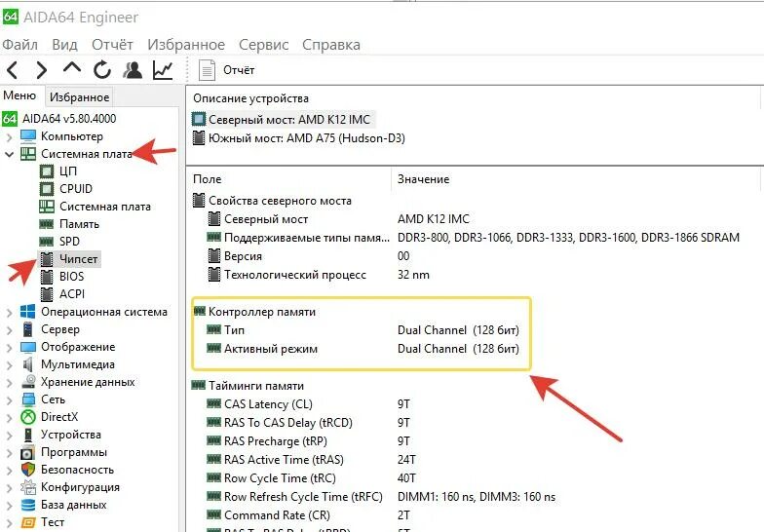Click the DirectX Xbox icon
764x532 pixels.
coord(27,417)
